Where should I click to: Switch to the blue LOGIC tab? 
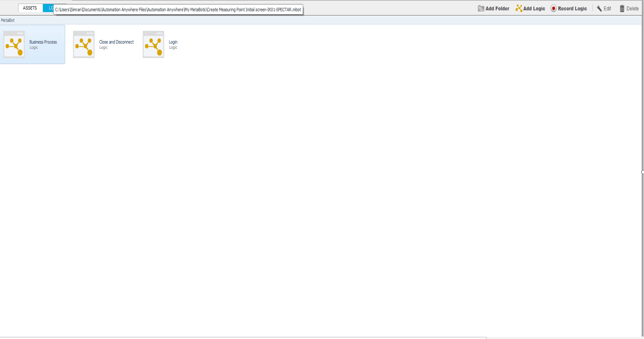click(48, 8)
